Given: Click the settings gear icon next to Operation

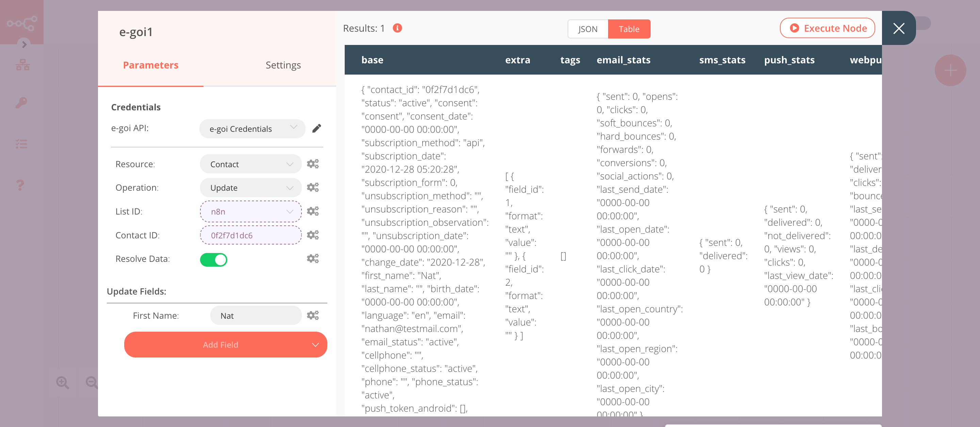Looking at the screenshot, I should click(313, 188).
